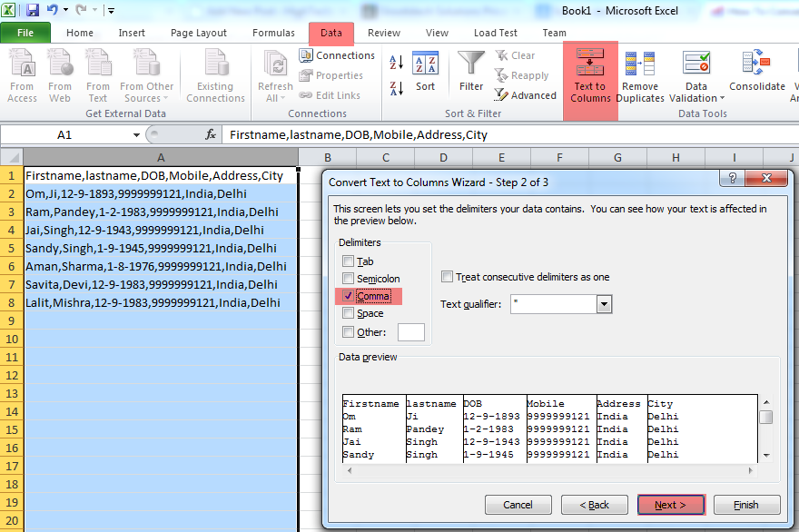Enable the Semicolon delimiter checkbox
The image size is (799, 532).
point(348,278)
